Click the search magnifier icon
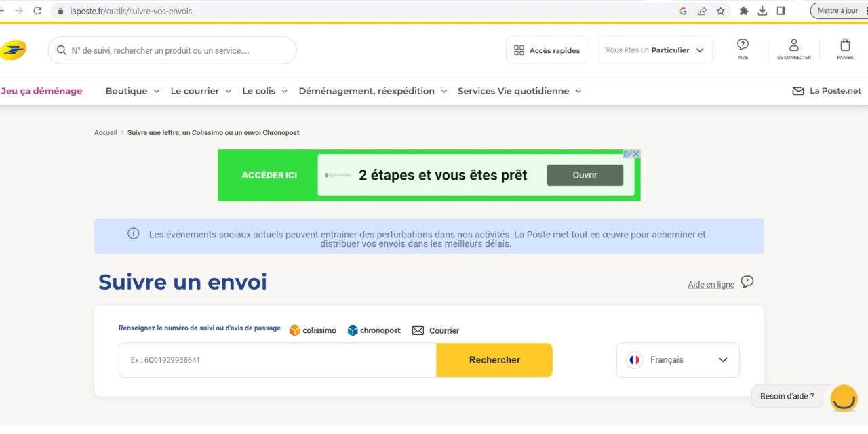 62,50
